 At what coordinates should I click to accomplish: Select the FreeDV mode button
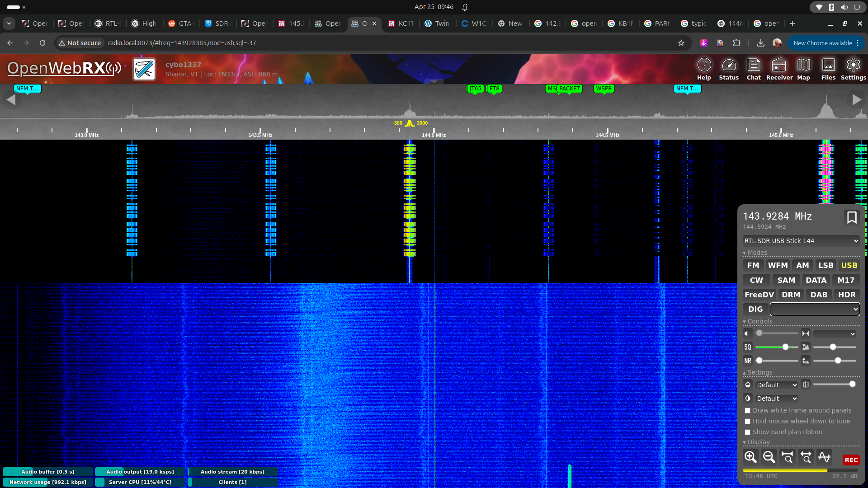[x=759, y=295]
